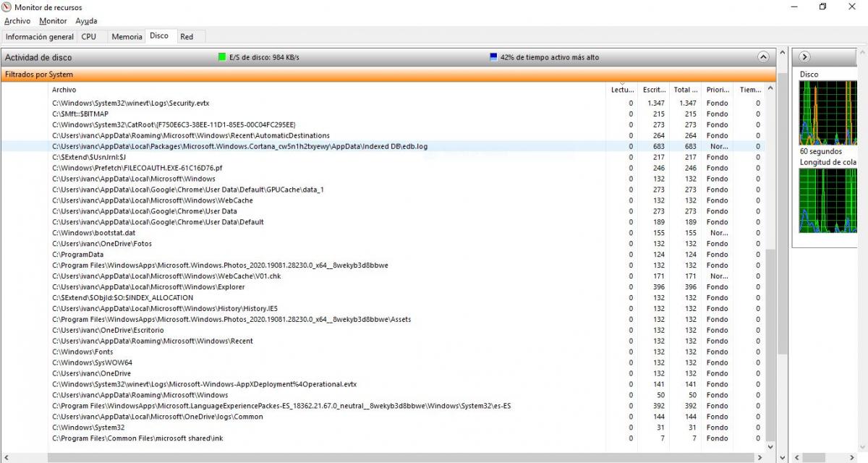The width and height of the screenshot is (868, 463).
Task: Select the $ObjId:$O:$INDEX_ALLOCATION row
Action: pos(382,297)
